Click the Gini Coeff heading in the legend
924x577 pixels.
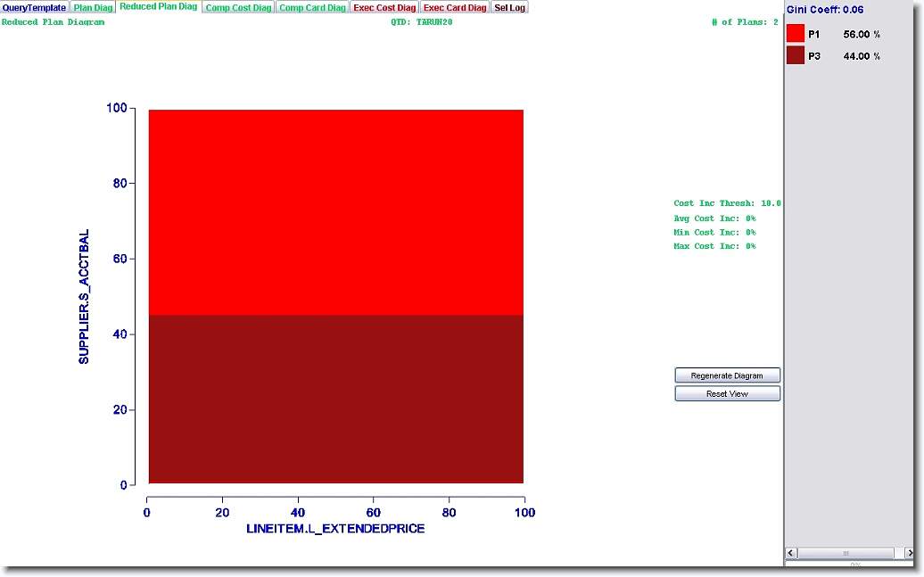point(825,9)
